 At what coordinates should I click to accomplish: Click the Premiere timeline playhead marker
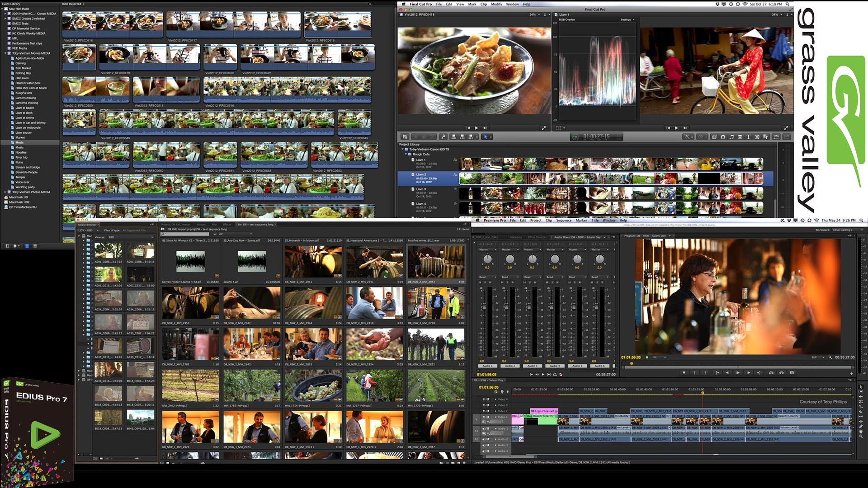[703, 393]
